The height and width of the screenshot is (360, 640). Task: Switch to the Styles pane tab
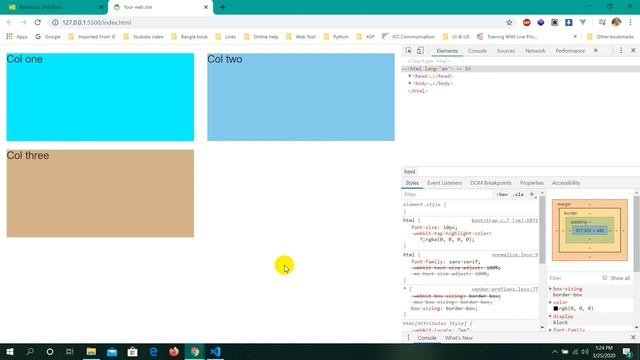click(412, 183)
